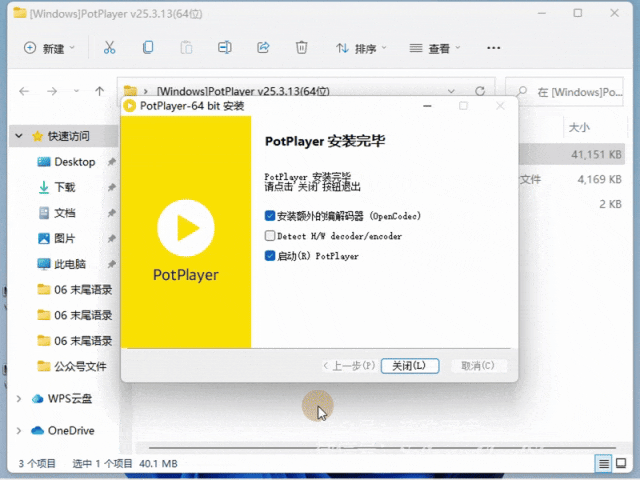
Task: Open recent locations dropdown chevron
Action: tap(76, 91)
